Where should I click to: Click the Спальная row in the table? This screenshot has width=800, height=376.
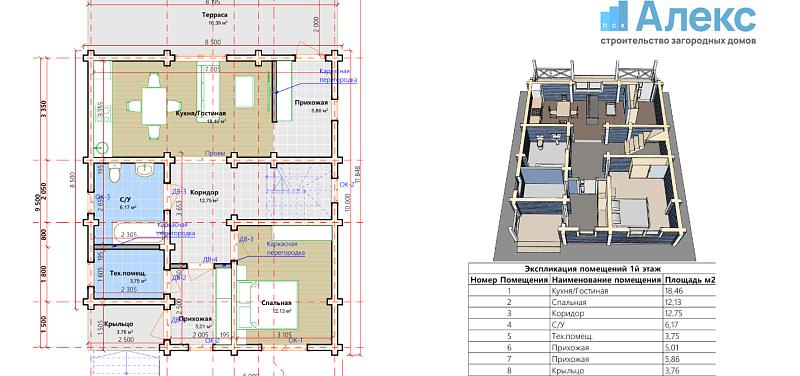pyautogui.click(x=592, y=303)
